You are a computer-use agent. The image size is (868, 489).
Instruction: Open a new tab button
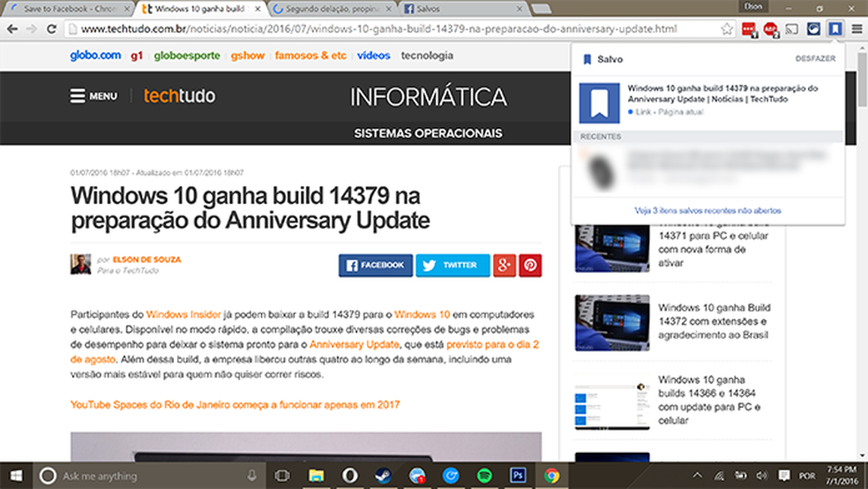(541, 9)
